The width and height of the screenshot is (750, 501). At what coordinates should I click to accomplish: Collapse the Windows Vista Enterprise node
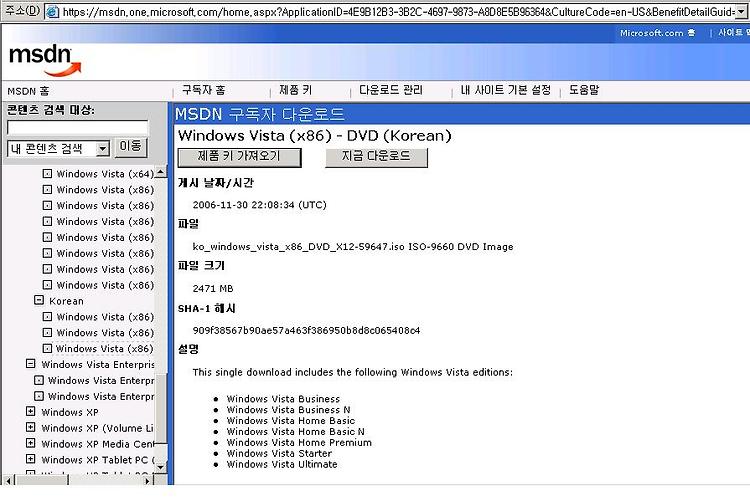pyautogui.click(x=31, y=364)
